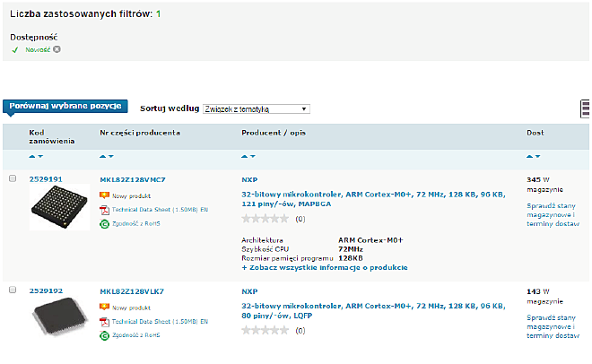Open the order code 2529192 link

coord(44,291)
